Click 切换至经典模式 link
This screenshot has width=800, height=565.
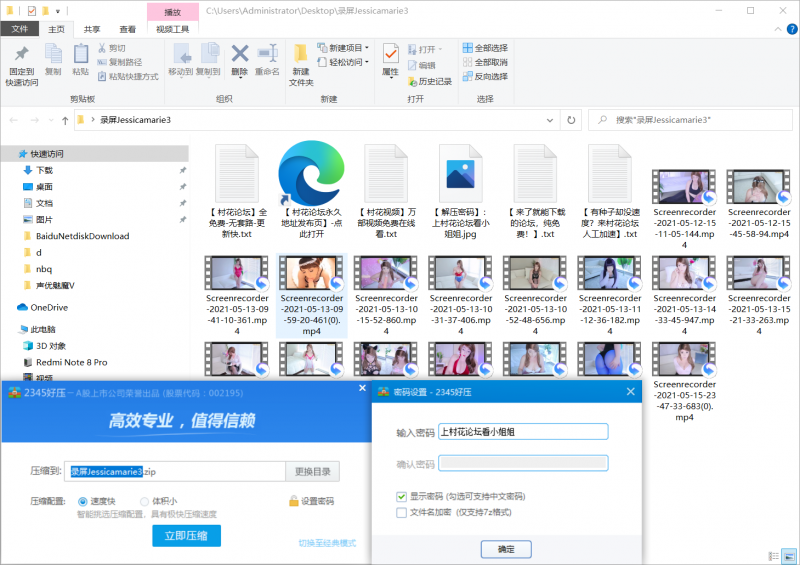coord(327,543)
